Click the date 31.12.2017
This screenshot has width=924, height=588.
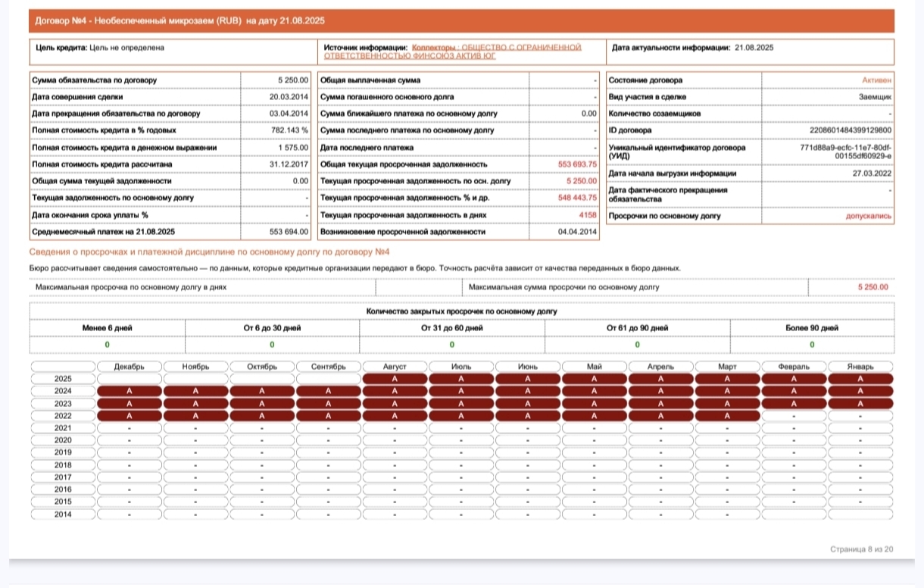point(289,164)
